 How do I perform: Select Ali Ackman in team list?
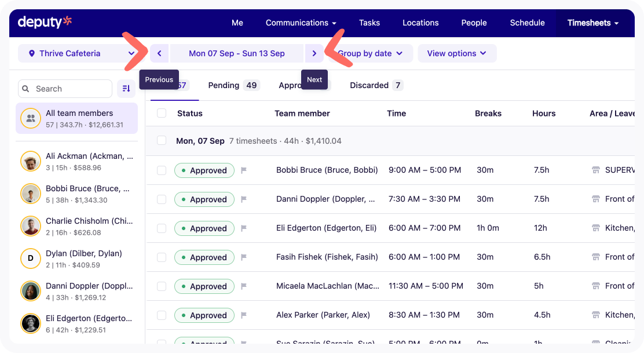[x=77, y=161]
